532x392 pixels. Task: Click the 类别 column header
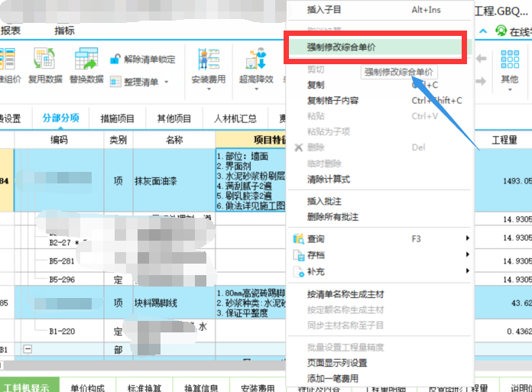(118, 140)
